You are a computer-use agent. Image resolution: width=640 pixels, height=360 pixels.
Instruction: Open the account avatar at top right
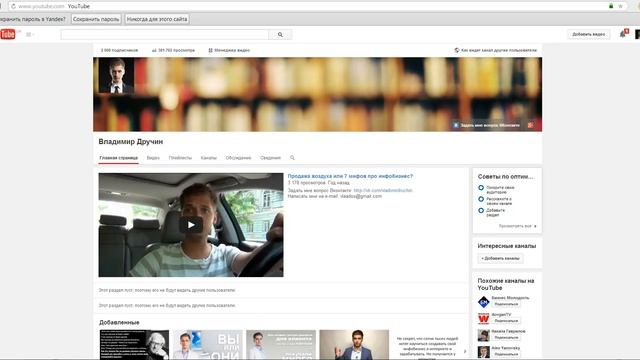pos(637,34)
